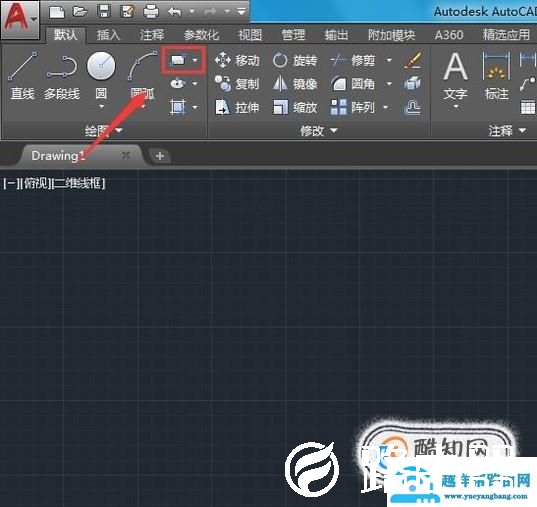
Task: Go to the 参数化 ribbon tab
Action: coord(201,35)
